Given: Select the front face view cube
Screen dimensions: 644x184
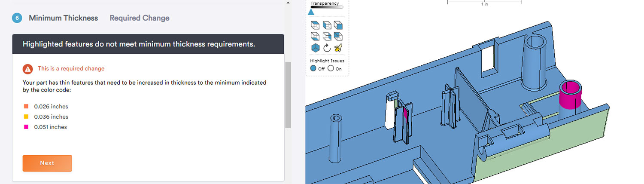Looking at the screenshot, I should [338, 25].
